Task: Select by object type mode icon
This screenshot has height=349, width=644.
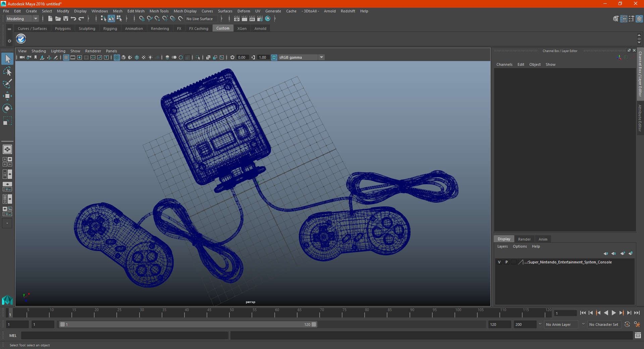Action: click(x=111, y=19)
